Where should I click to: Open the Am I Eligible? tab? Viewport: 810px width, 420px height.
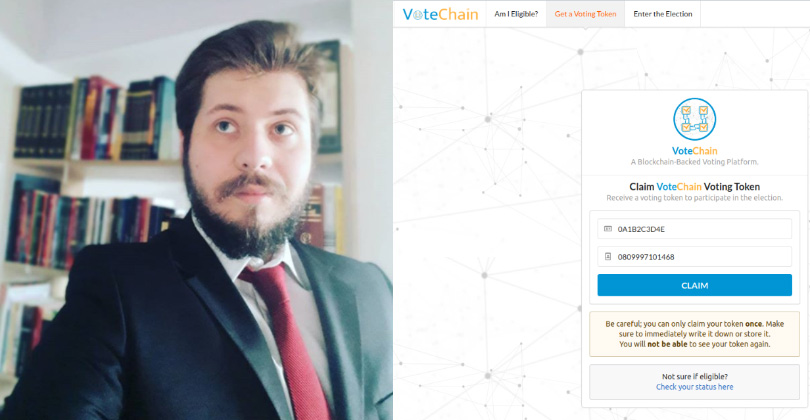click(516, 14)
